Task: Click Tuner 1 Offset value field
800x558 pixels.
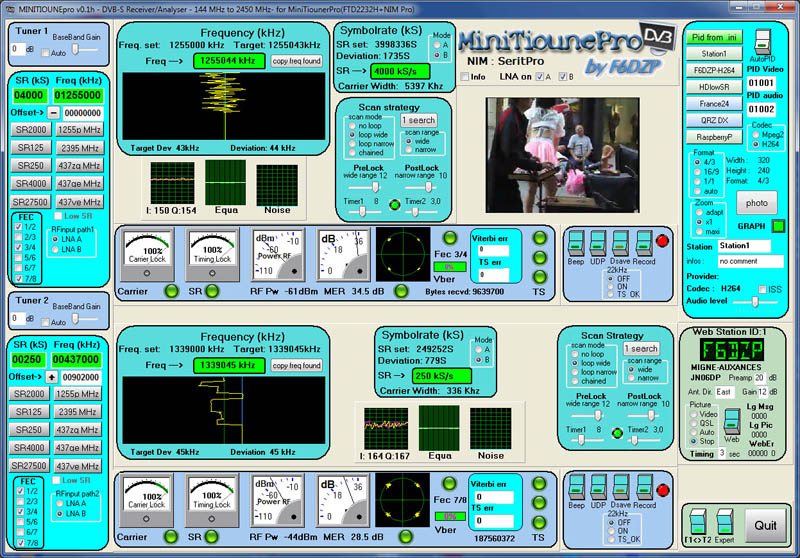Action: (x=83, y=113)
